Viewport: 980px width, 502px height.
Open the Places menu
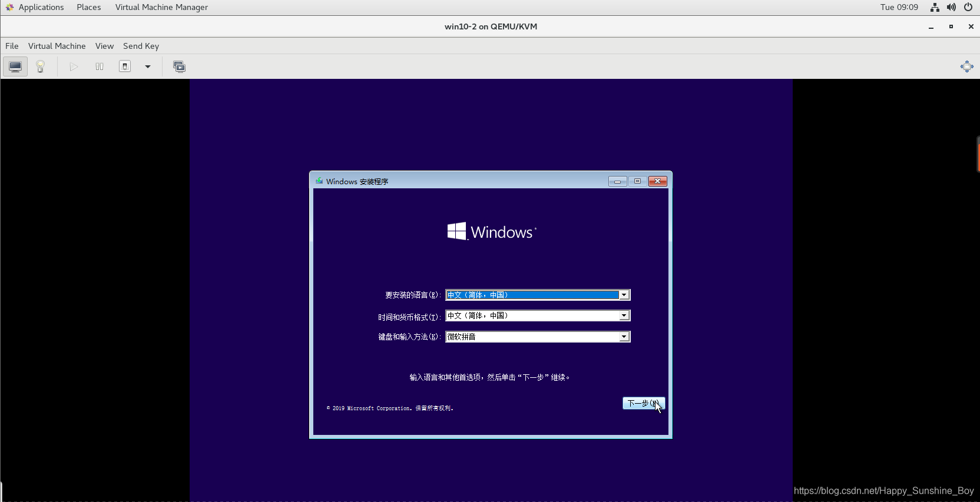pos(89,7)
